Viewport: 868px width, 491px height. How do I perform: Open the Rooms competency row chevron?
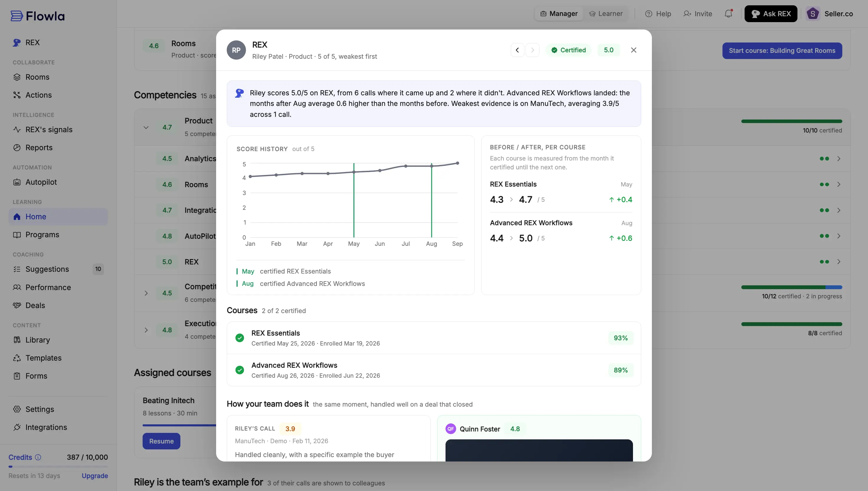click(839, 184)
